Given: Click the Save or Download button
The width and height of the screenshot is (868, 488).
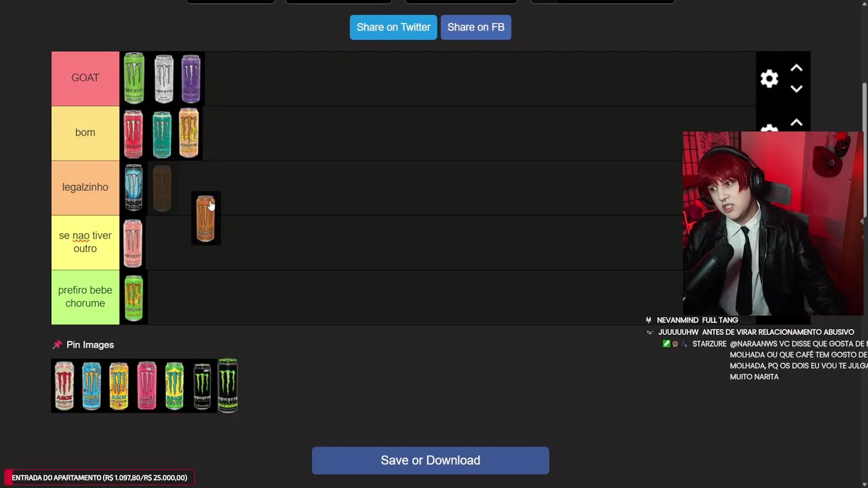Looking at the screenshot, I should tap(431, 460).
